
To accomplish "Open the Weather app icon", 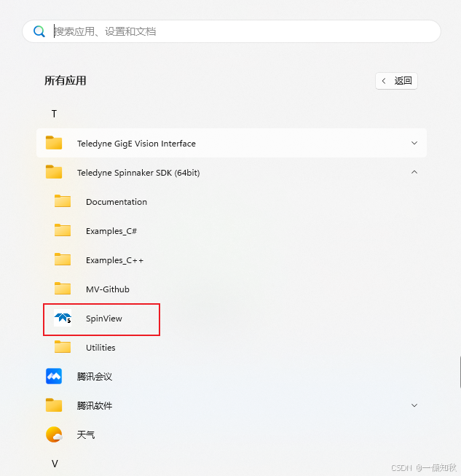I will click(54, 434).
